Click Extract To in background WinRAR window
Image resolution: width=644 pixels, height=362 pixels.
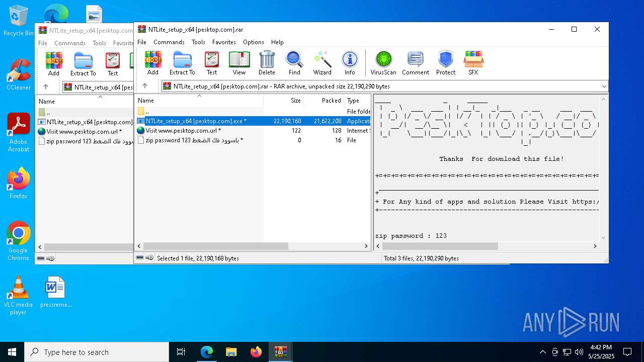pos(83,64)
